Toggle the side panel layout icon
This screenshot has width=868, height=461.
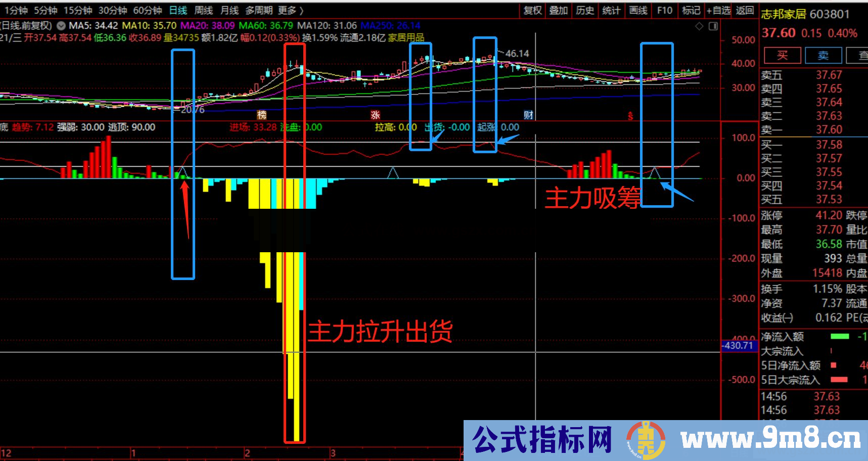(x=713, y=26)
